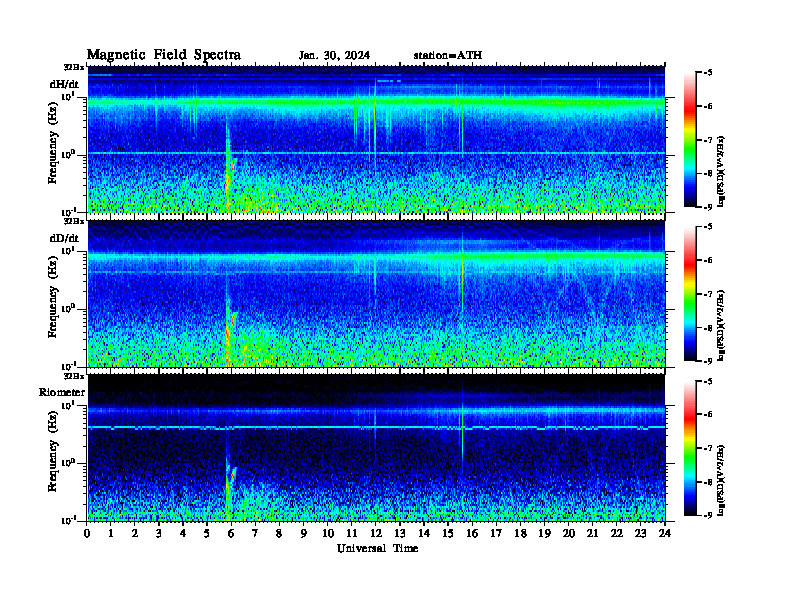Screen dimensions: 792x612
Task: Click the "0" tick label on time axis
Action: coord(87,534)
